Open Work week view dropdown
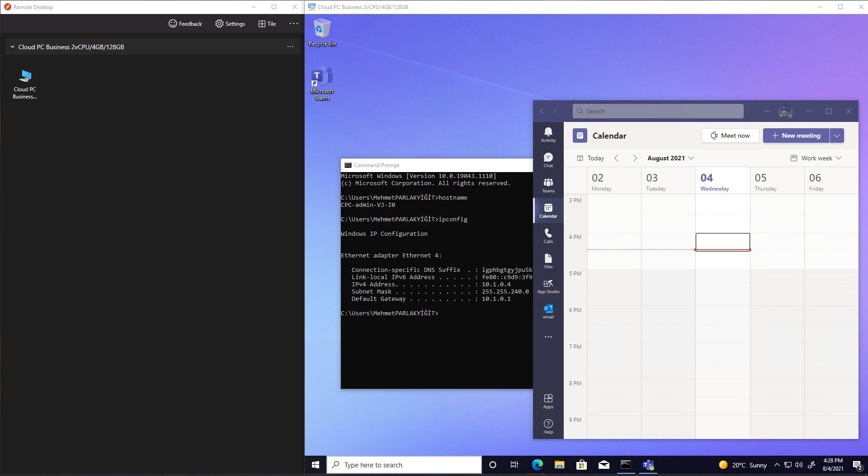Image resolution: width=868 pixels, height=476 pixels. coord(816,158)
